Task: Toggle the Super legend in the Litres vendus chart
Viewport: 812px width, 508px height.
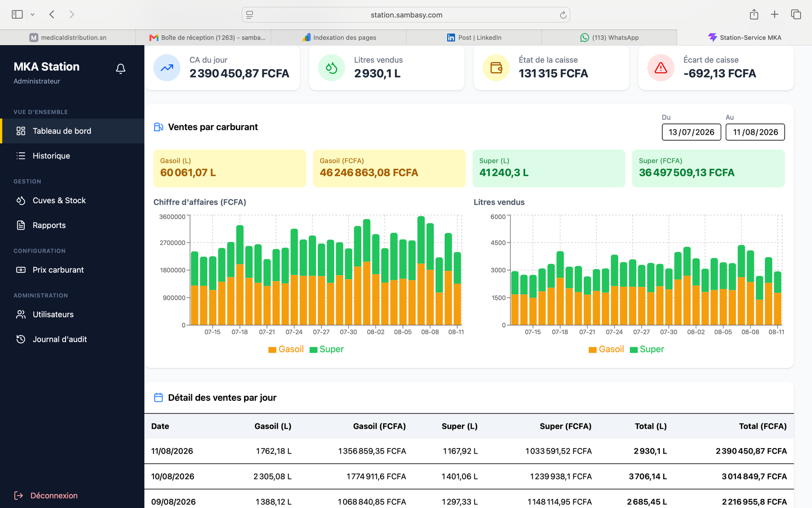Action: point(647,350)
